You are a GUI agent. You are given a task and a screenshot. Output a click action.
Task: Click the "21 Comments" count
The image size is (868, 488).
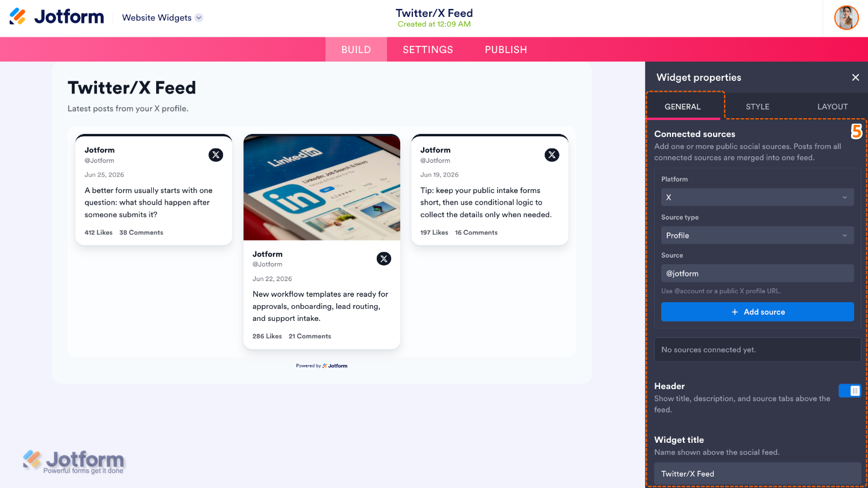point(310,336)
